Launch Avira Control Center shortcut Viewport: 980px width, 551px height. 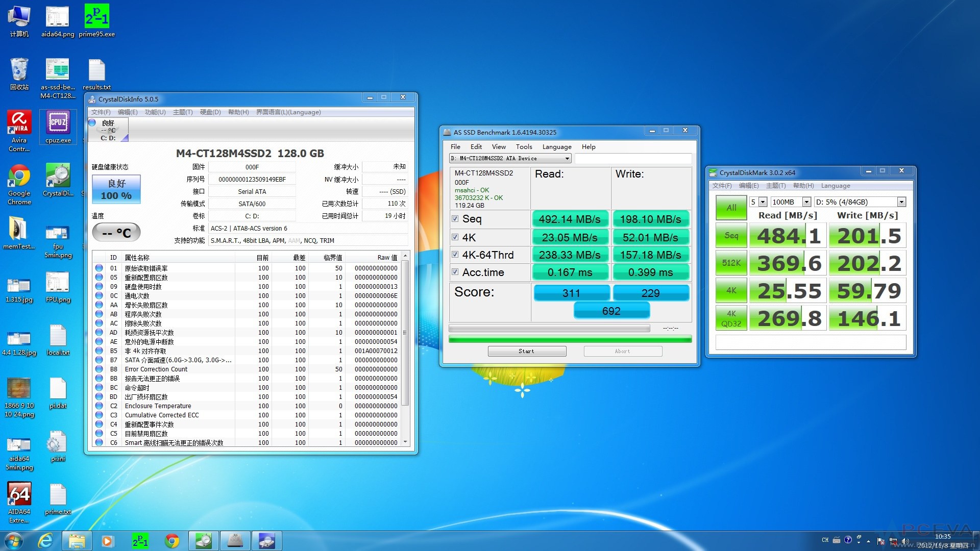click(19, 132)
